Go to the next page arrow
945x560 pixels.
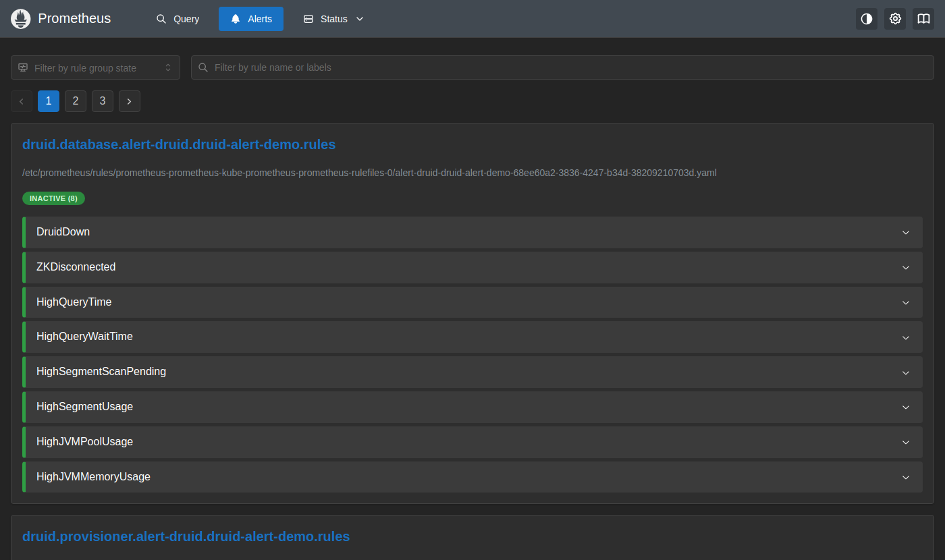point(130,101)
